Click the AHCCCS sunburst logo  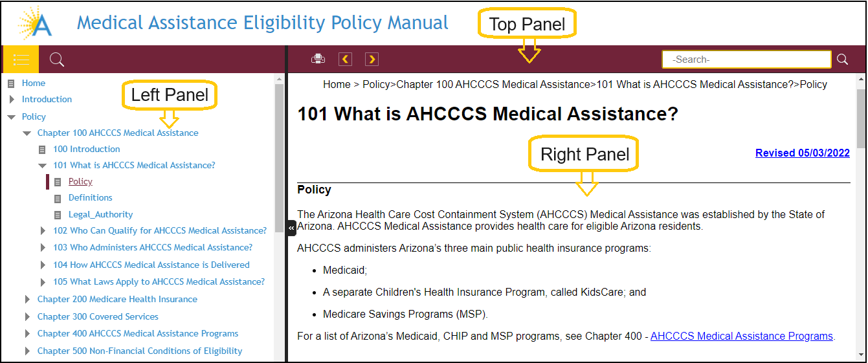(35, 24)
